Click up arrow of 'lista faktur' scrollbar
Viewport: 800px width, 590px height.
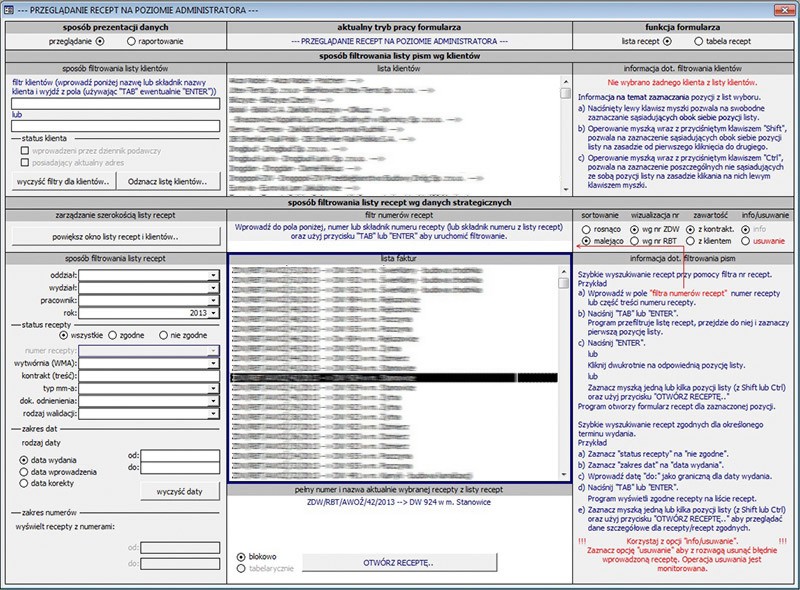tap(564, 272)
